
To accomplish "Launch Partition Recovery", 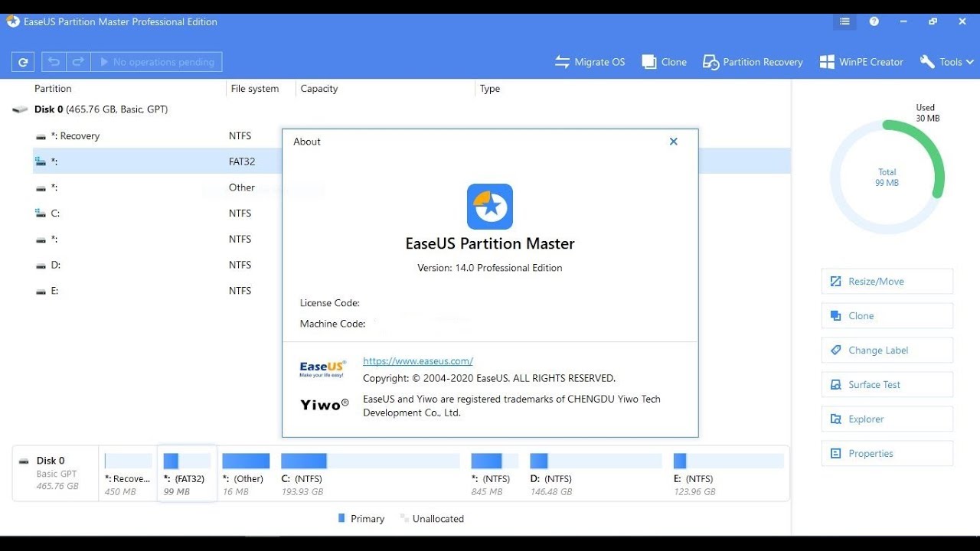I will 753,62.
